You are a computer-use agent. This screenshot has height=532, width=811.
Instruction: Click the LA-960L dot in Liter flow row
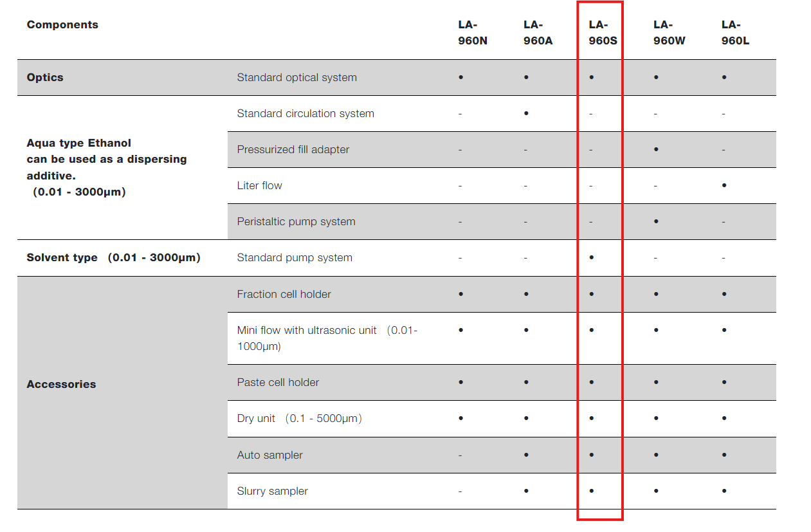point(724,185)
